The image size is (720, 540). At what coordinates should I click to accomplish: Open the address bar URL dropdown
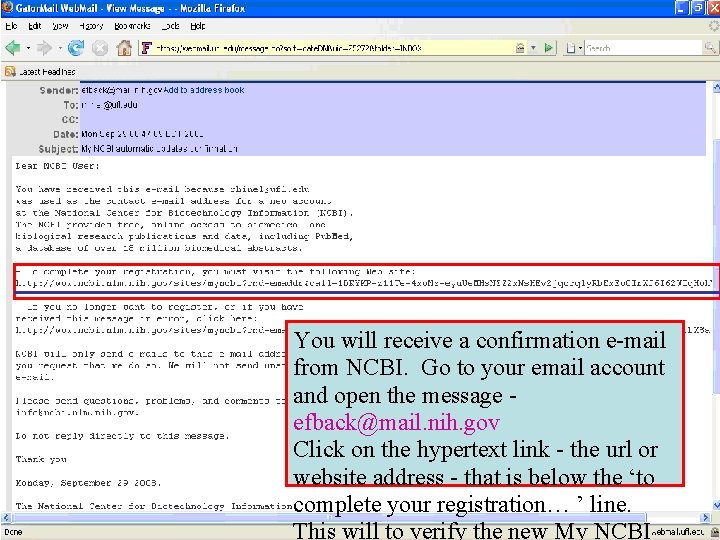[x=533, y=48]
